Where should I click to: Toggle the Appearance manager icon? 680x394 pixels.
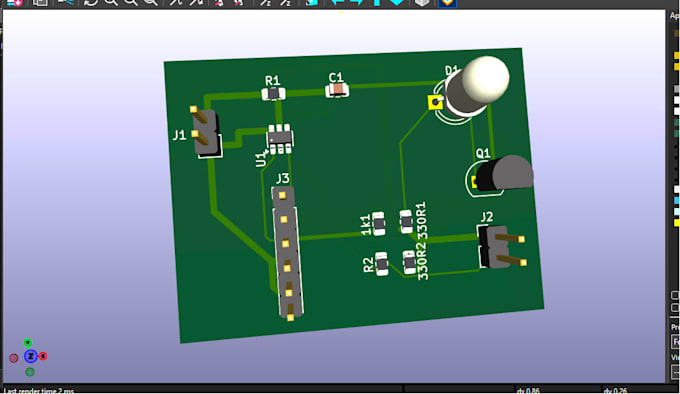coord(448,3)
